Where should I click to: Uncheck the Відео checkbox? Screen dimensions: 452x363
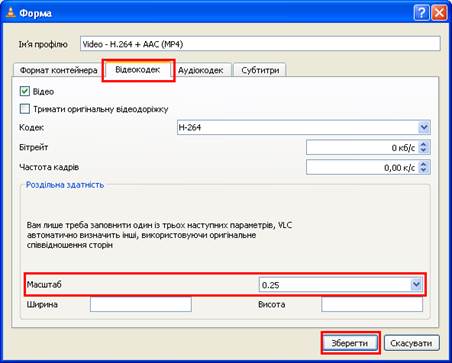click(x=25, y=91)
